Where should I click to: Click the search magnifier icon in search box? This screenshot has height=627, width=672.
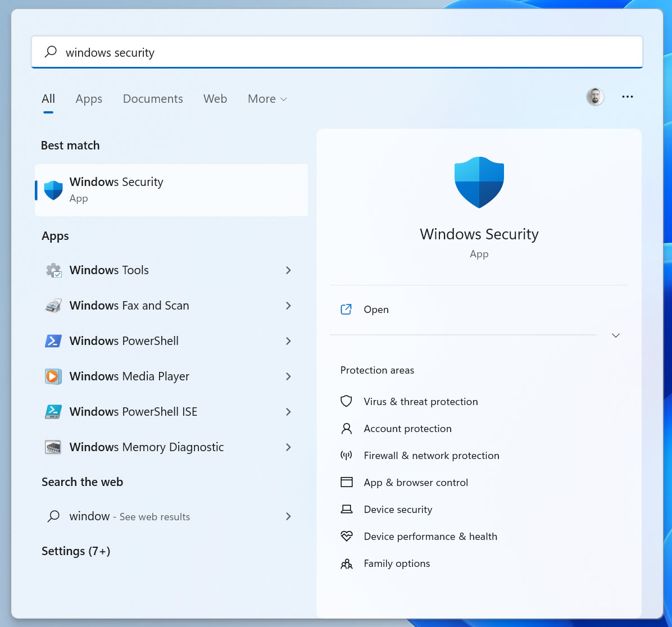[51, 52]
